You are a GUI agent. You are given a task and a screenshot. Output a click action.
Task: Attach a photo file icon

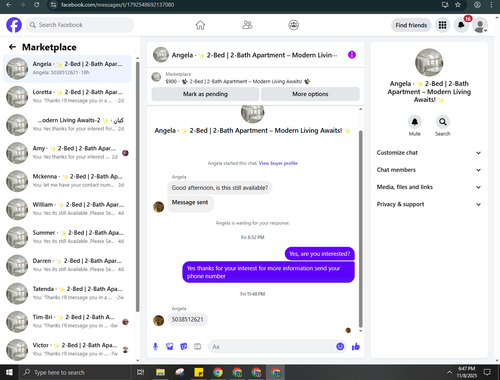(170, 347)
